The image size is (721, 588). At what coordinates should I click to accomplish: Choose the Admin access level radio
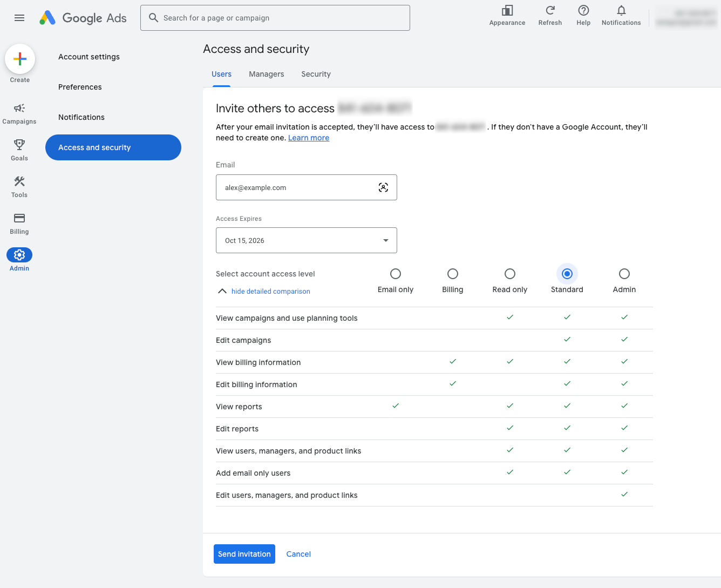coord(624,274)
